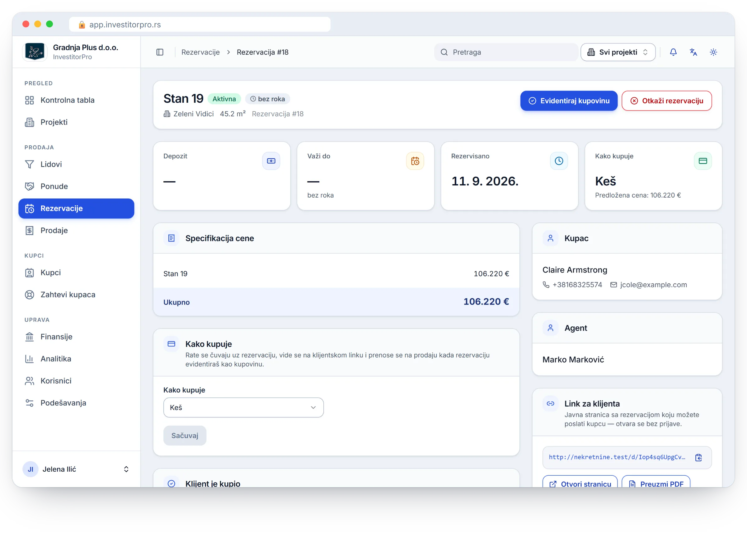Click the envelope icon by jcole@example.com
Image resolution: width=747 pixels, height=560 pixels.
click(x=613, y=285)
